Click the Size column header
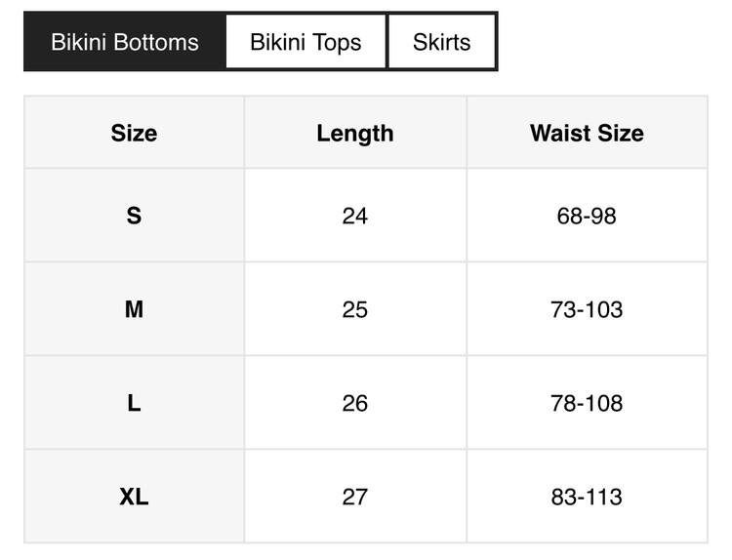 click(134, 134)
